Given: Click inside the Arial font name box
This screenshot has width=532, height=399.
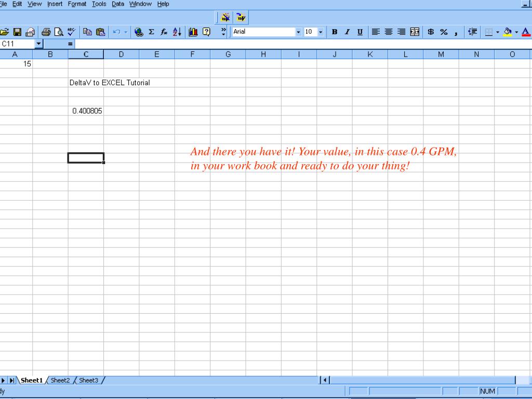Looking at the screenshot, I should pos(263,32).
